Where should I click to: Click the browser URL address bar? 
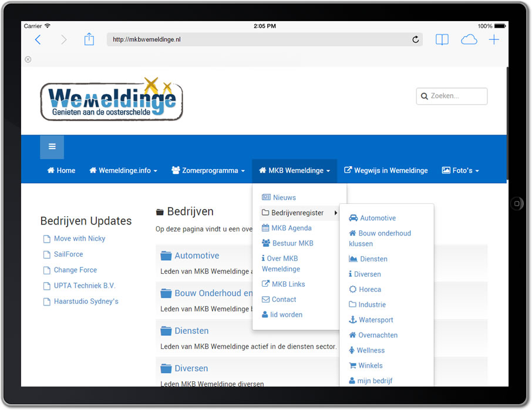click(x=258, y=39)
